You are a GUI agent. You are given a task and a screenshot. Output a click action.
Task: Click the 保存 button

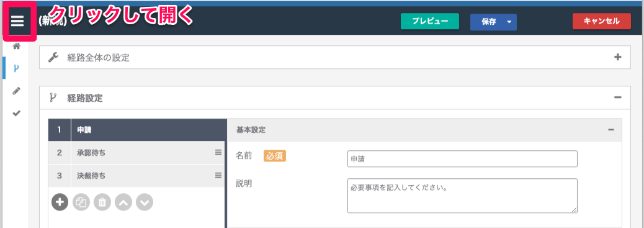489,22
